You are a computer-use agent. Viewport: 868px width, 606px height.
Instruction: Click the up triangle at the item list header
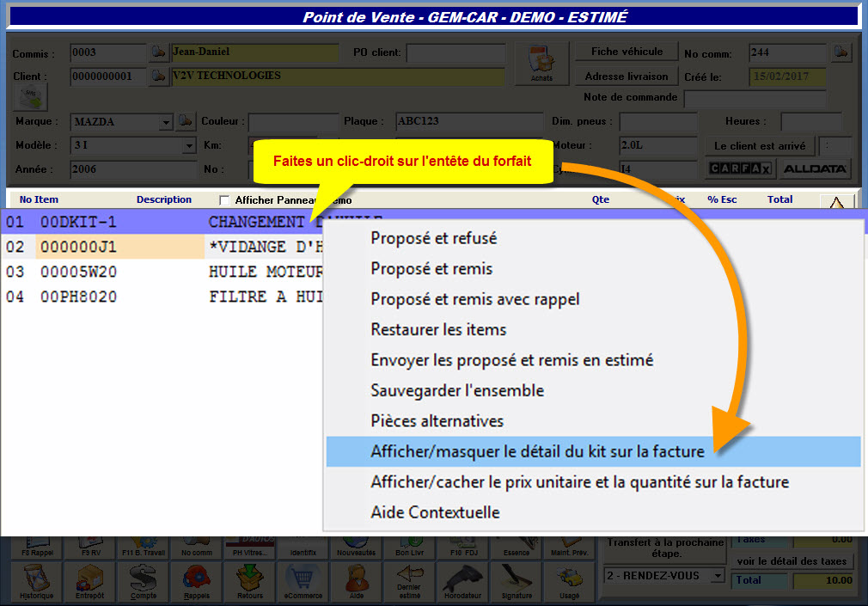[x=836, y=202]
